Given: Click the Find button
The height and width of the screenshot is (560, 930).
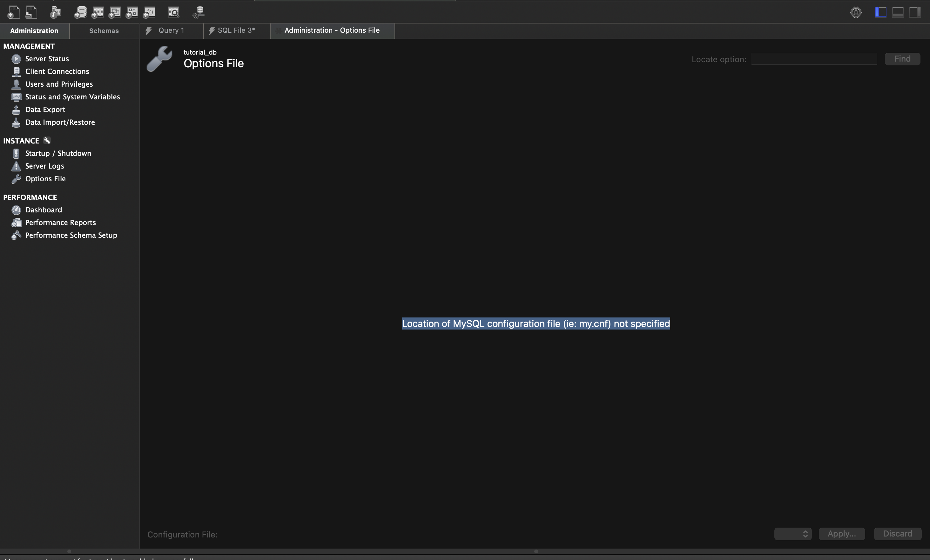Looking at the screenshot, I should tap(902, 59).
